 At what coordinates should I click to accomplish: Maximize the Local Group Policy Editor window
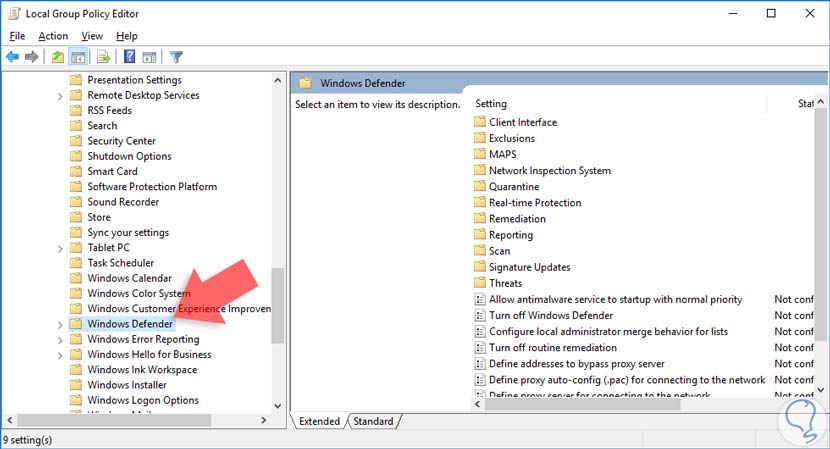coord(771,13)
